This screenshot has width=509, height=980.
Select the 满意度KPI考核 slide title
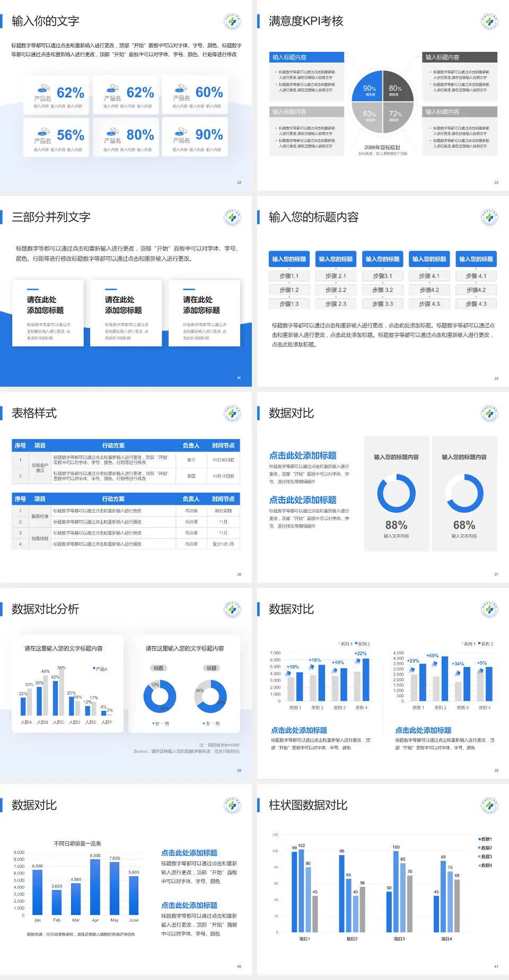click(x=306, y=21)
